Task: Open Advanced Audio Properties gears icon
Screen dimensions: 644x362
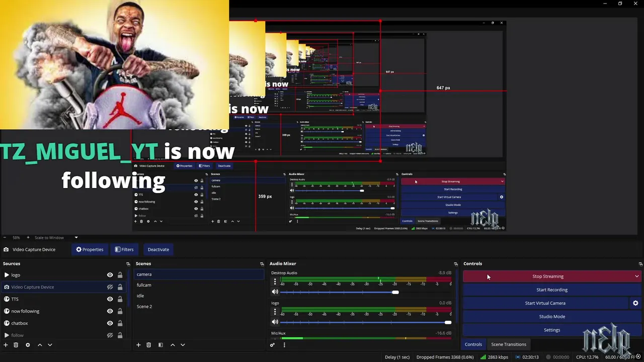Action: click(272, 345)
